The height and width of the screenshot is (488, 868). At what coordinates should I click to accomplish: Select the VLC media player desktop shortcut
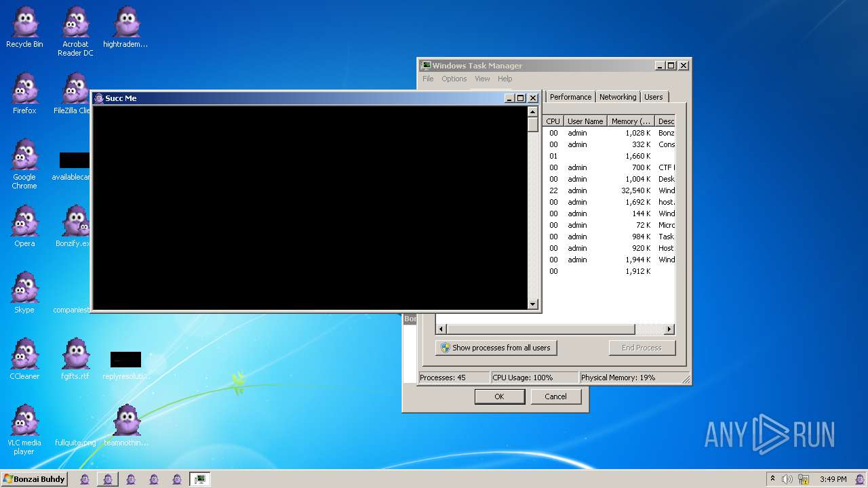[24, 430]
